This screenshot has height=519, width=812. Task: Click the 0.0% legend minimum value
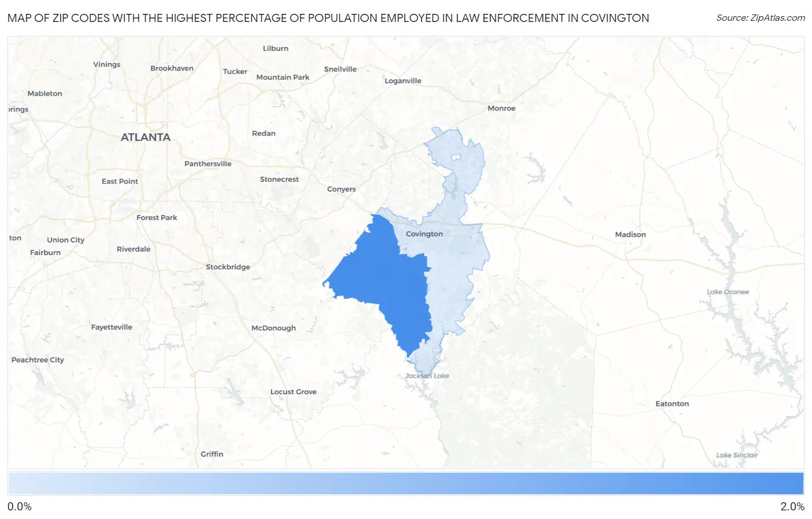(x=20, y=507)
